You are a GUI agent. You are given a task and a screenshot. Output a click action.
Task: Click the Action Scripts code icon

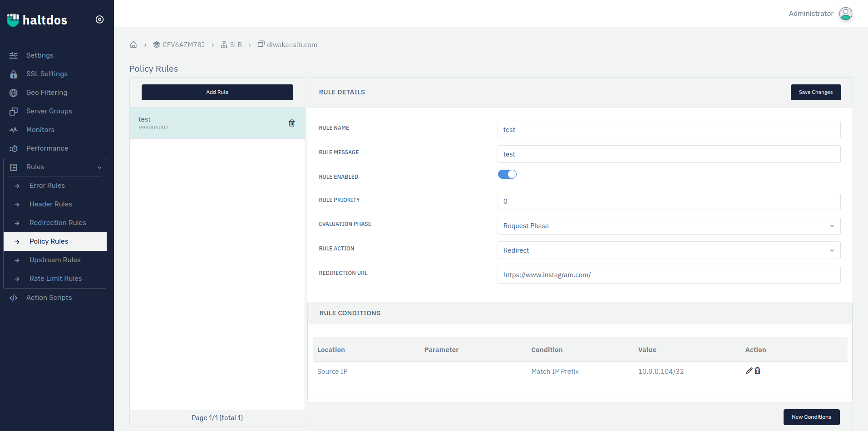14,298
